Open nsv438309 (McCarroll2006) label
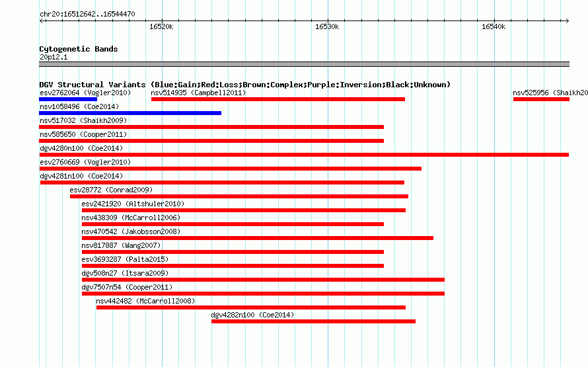 coord(131,218)
